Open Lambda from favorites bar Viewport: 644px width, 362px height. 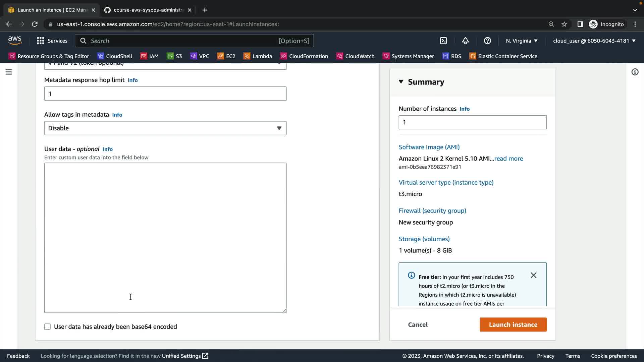pos(258,56)
